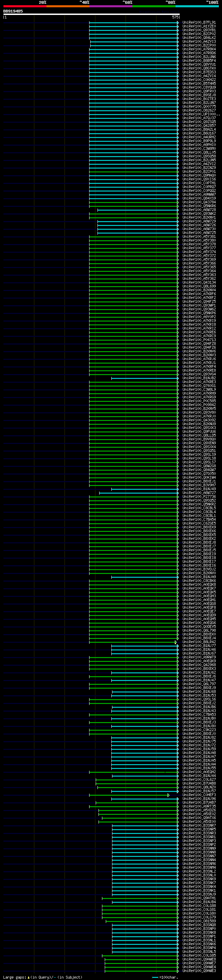Select the UniRef100_Q8VYU1 label
The height and width of the screenshot is (980, 222).
pos(199,64)
